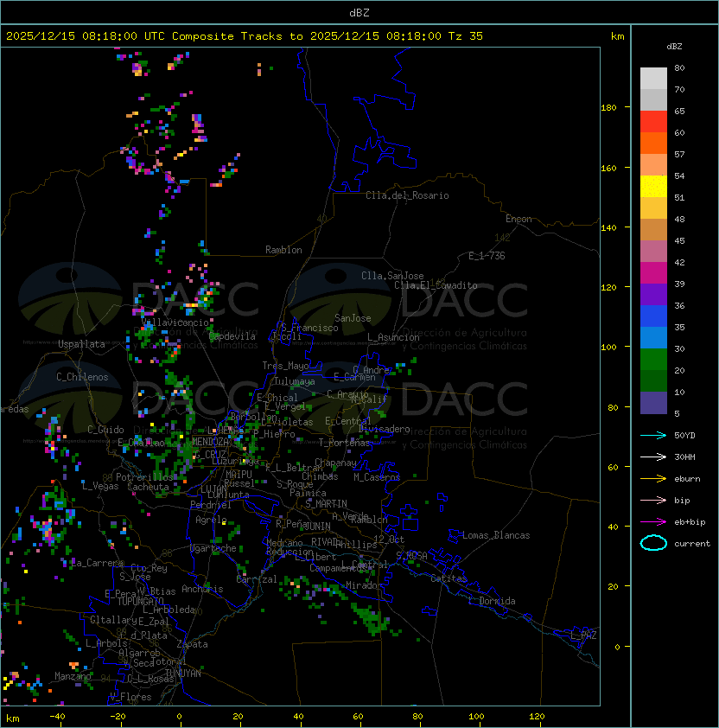Click the white 30HM arrow icon
Image resolution: width=719 pixels, height=728 pixels.
653,457
